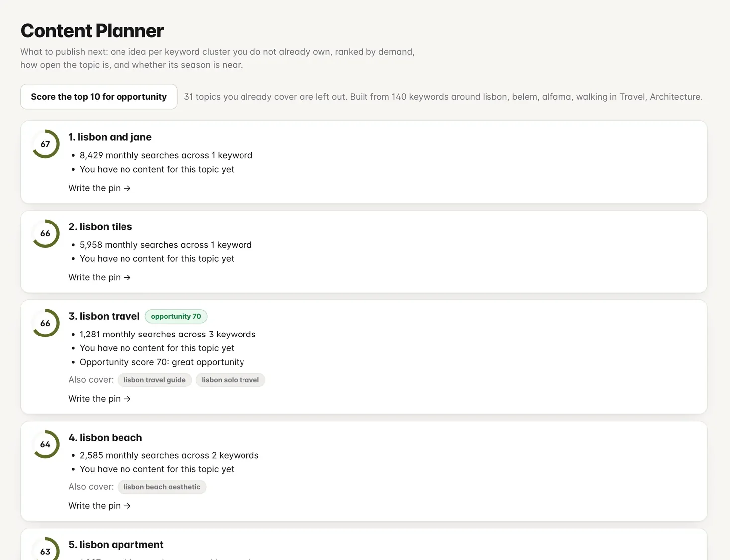
Task: Open Write the pin link for lisbon travel
Action: (x=100, y=399)
